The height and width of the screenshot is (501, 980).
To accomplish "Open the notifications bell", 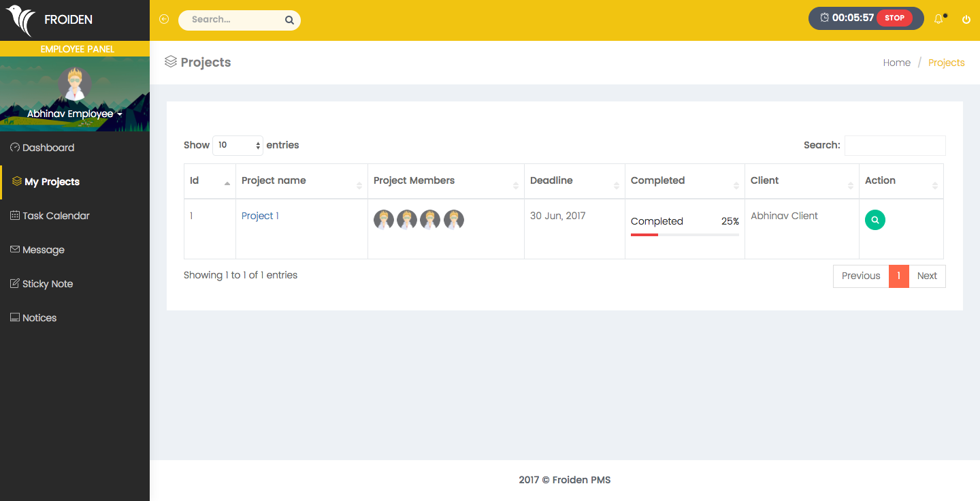I will tap(938, 19).
